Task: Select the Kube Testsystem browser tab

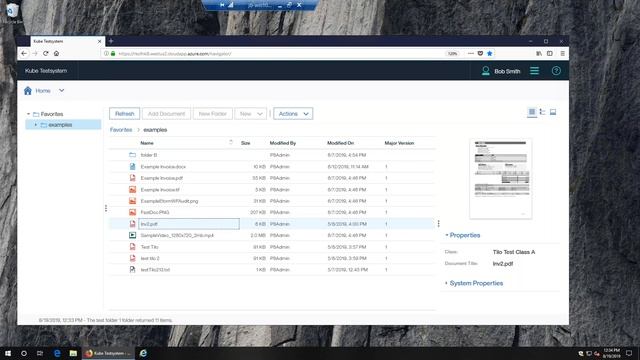Action: tap(67, 41)
